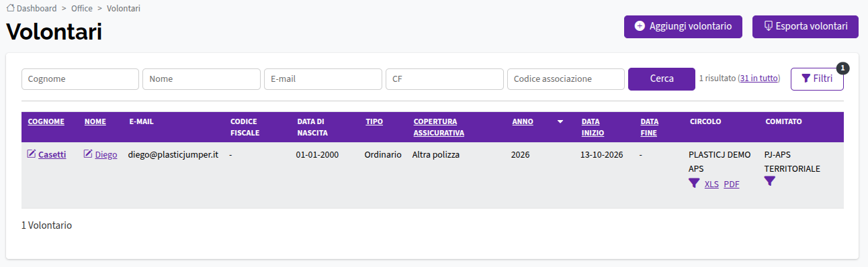Click the CODICE FISCALE column header
This screenshot has height=267, width=868.
pyautogui.click(x=244, y=127)
